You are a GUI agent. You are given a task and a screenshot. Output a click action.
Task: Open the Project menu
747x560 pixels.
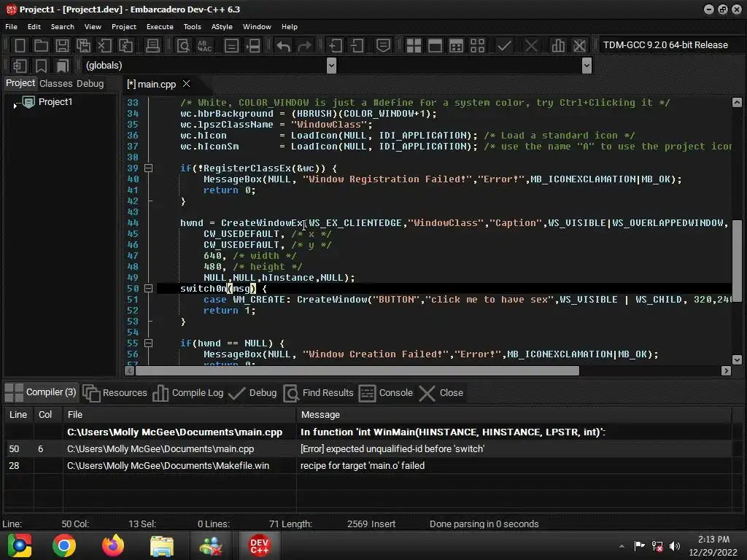point(124,27)
